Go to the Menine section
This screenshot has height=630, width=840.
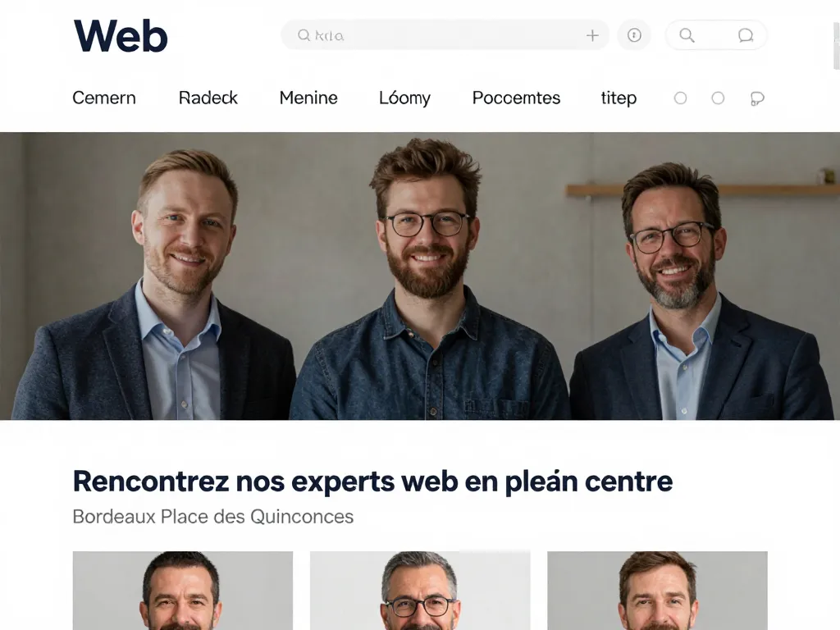tap(308, 98)
